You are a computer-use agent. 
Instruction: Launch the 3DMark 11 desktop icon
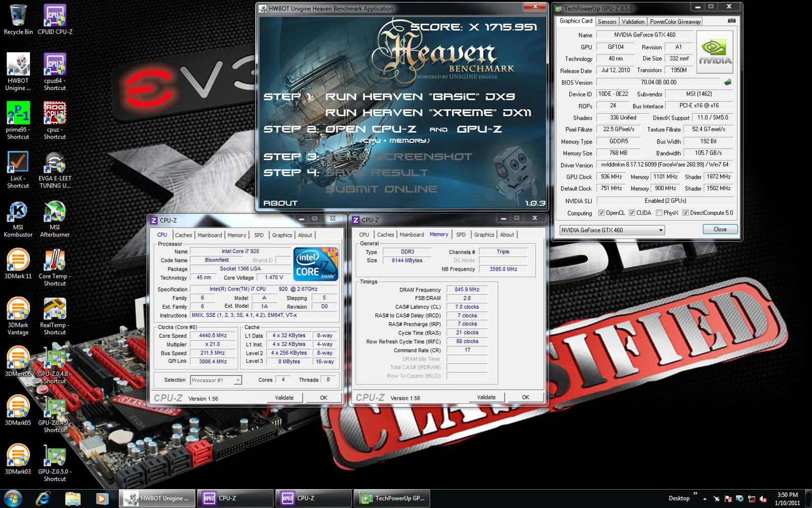click(x=18, y=263)
